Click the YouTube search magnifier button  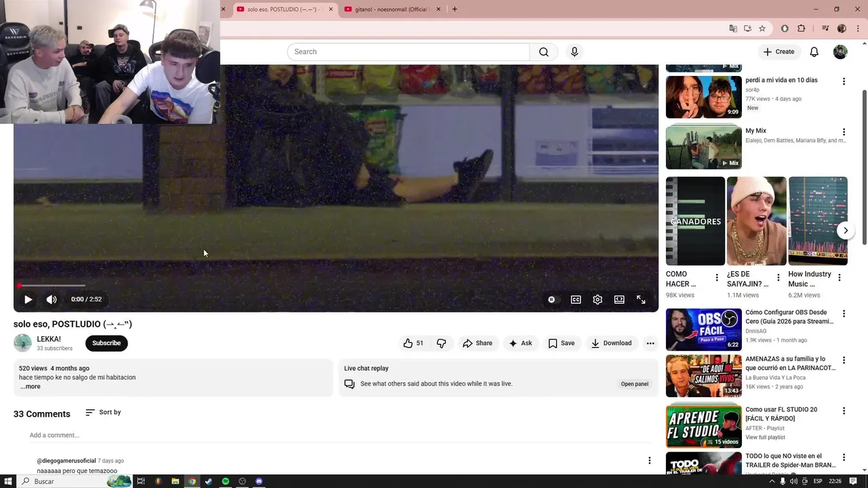coord(544,52)
